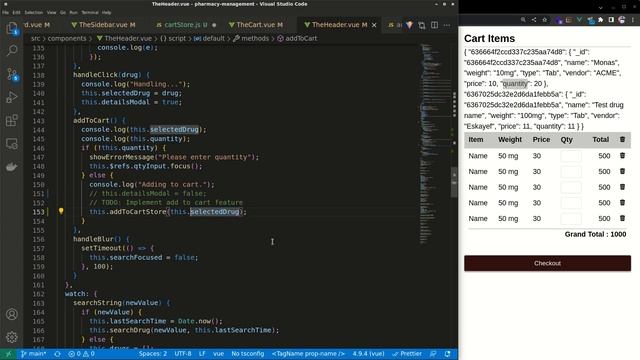Image resolution: width=640 pixels, height=360 pixels.
Task: Click the remote window indicator in status bar
Action: pos(9,354)
